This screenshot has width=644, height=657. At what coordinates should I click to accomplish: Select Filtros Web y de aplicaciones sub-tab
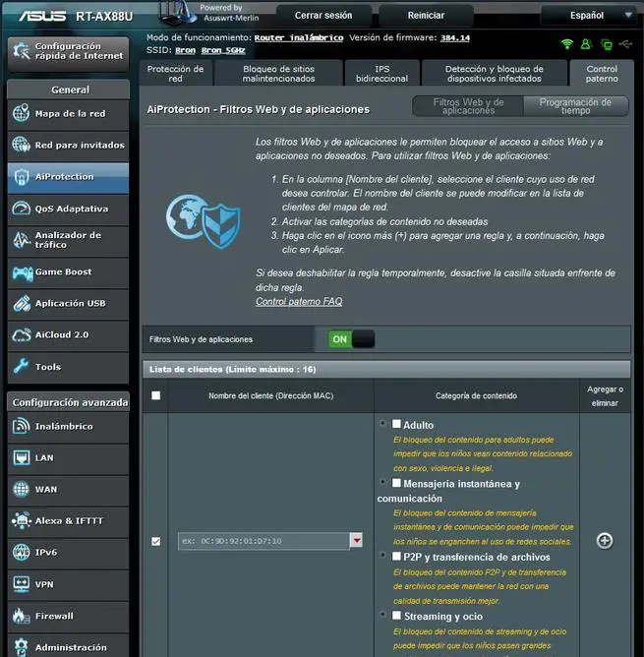pos(468,106)
